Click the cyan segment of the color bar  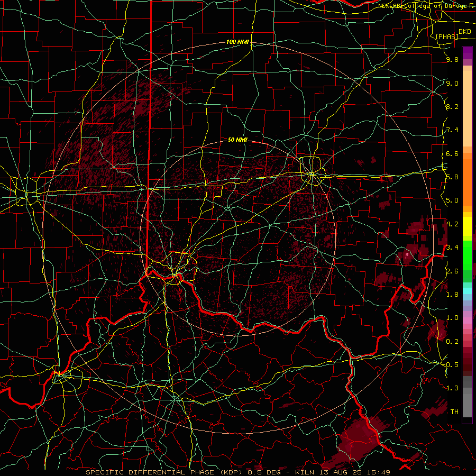(x=467, y=290)
